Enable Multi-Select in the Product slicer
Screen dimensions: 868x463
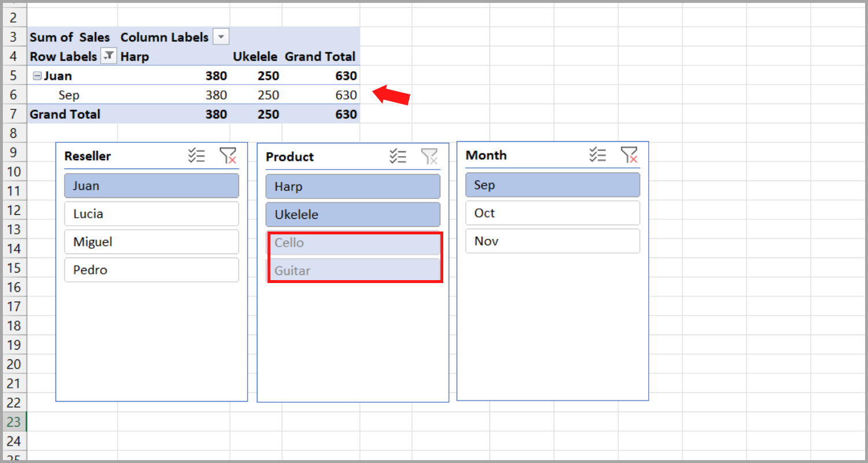398,156
